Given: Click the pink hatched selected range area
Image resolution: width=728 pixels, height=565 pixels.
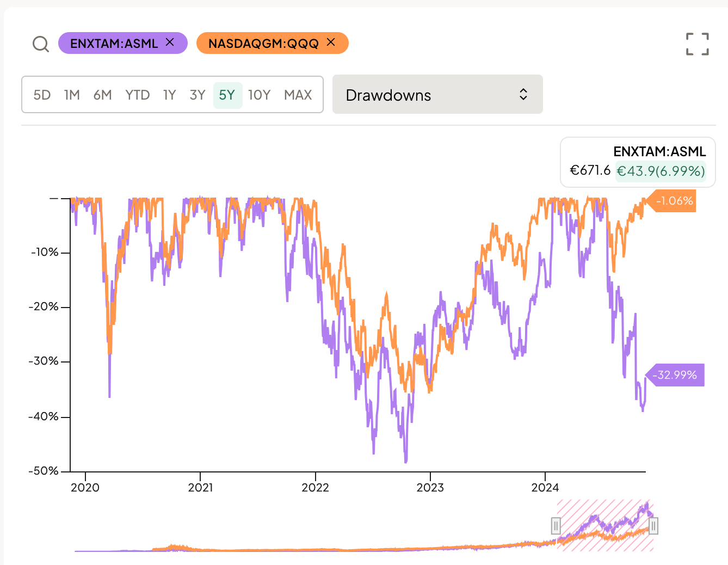Looking at the screenshot, I should point(604,526).
